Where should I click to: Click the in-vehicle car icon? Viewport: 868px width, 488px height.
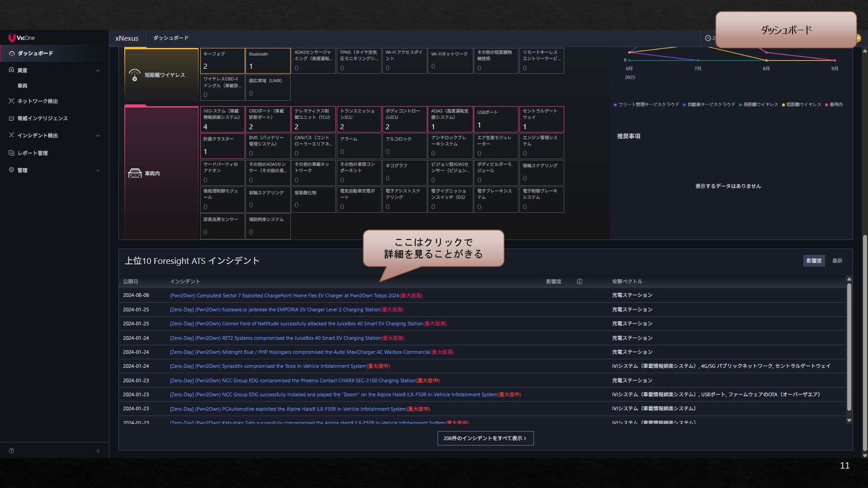(135, 174)
